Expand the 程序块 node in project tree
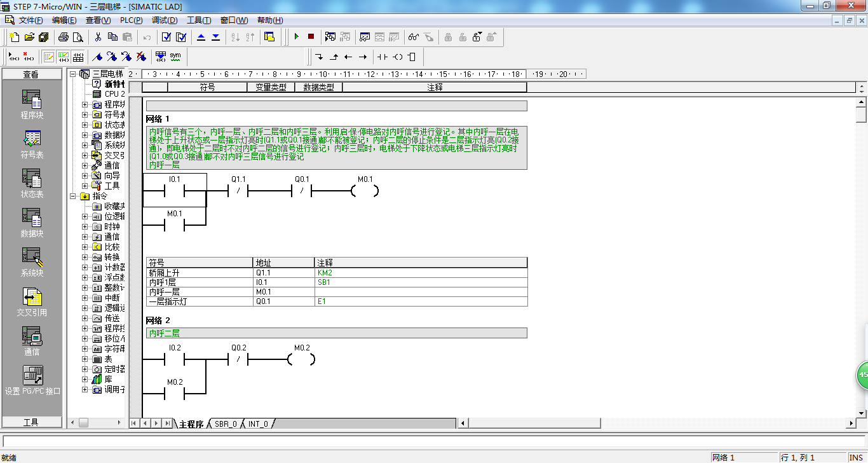The image size is (868, 463). 85,104
